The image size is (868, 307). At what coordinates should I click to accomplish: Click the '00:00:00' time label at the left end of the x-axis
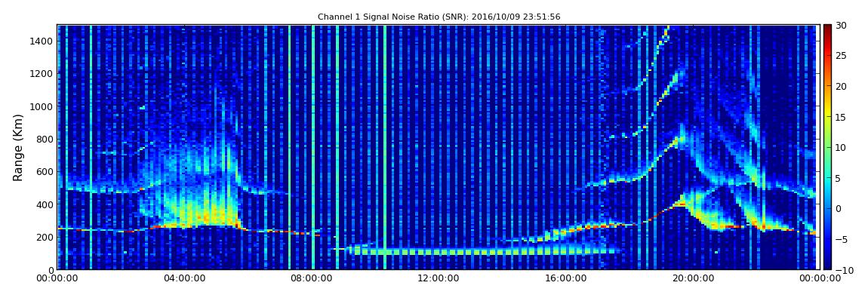point(57,278)
